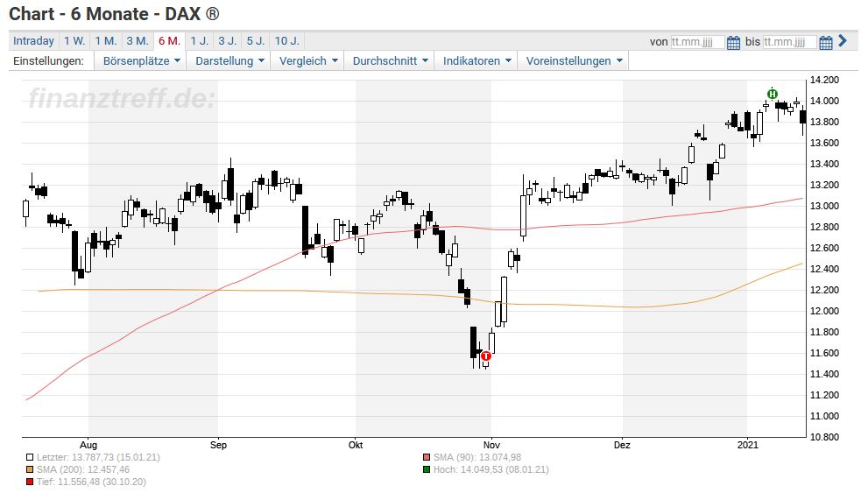Open the Vergleich dropdown

pos(307,61)
